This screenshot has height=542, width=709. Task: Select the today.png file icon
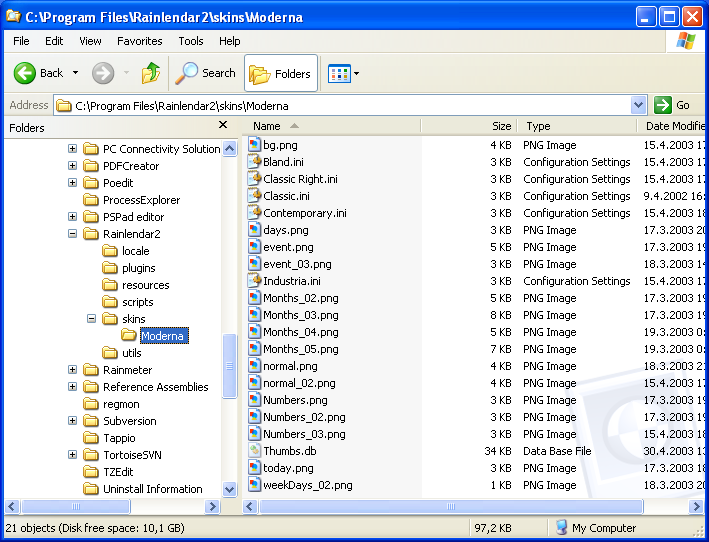click(255, 468)
